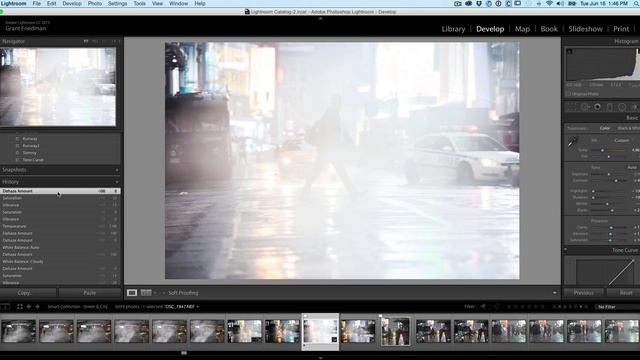Viewport: 640px width, 360px height.
Task: Collapse the History panel
Action: tap(60, 182)
